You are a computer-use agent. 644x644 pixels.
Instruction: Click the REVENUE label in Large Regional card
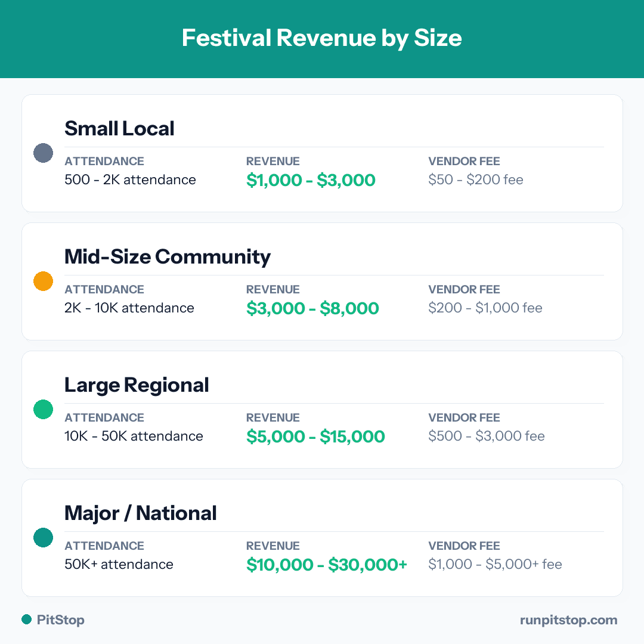point(273,417)
